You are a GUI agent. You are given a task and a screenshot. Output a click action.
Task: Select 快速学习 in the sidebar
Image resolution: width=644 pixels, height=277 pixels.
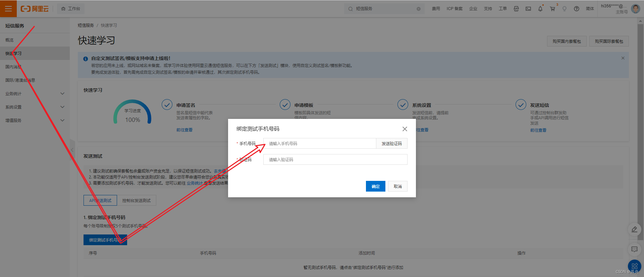tap(35, 53)
